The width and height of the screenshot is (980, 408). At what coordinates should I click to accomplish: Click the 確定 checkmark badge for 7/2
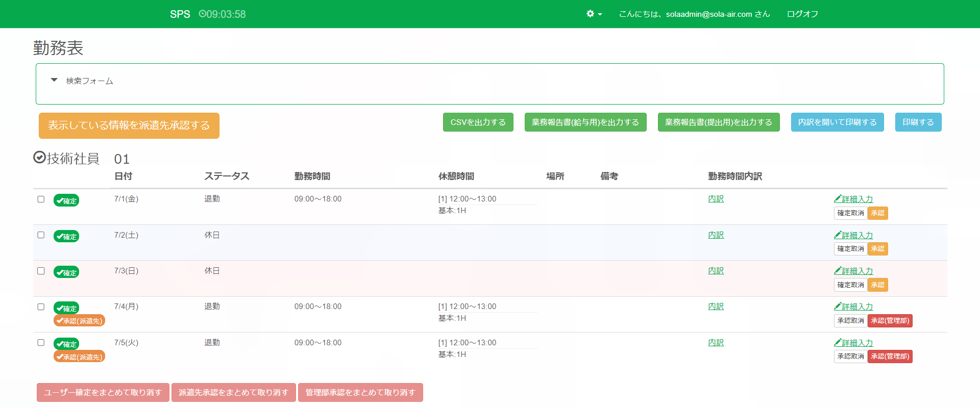tap(66, 237)
